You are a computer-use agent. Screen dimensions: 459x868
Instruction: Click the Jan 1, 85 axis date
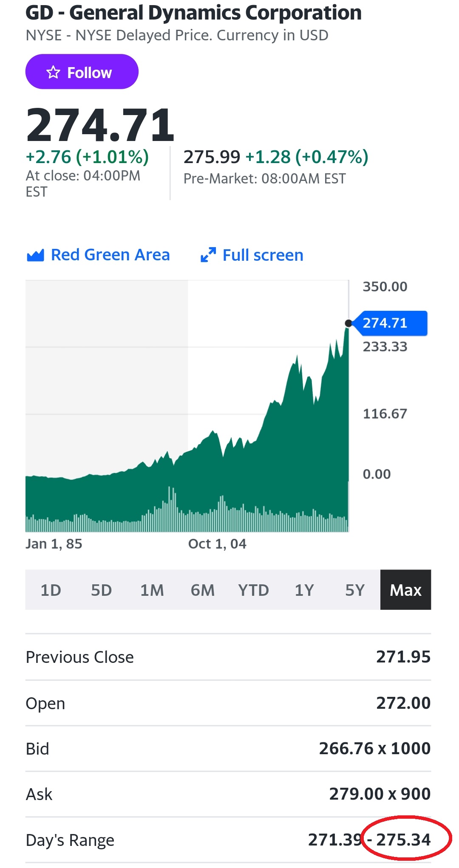point(54,544)
